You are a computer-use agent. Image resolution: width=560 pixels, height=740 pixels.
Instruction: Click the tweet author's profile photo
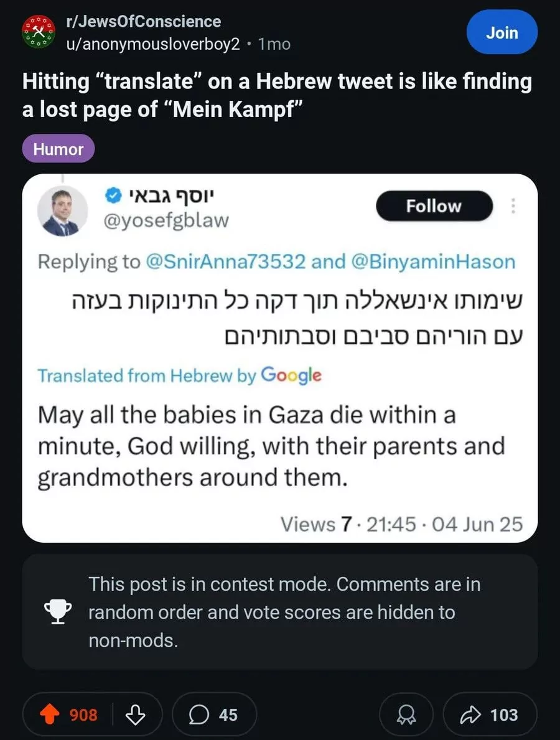(x=62, y=210)
